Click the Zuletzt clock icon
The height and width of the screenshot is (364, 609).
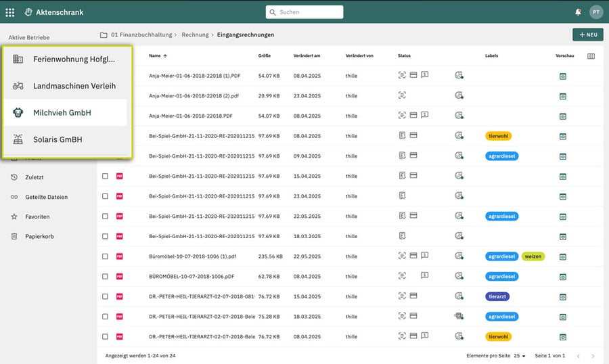14,177
